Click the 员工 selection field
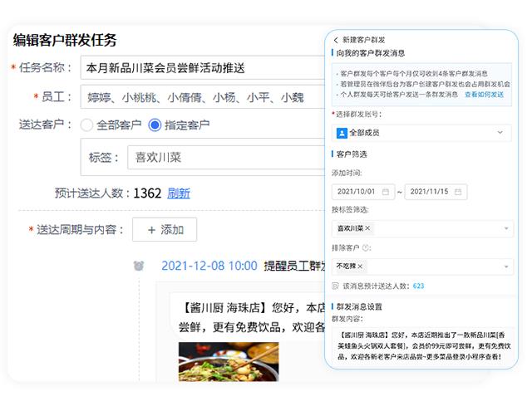This screenshot has height=401, width=532. tap(199, 97)
